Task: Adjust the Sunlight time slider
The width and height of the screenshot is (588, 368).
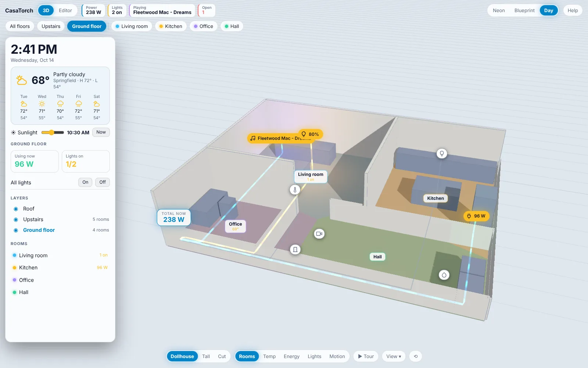Action: 53,132
